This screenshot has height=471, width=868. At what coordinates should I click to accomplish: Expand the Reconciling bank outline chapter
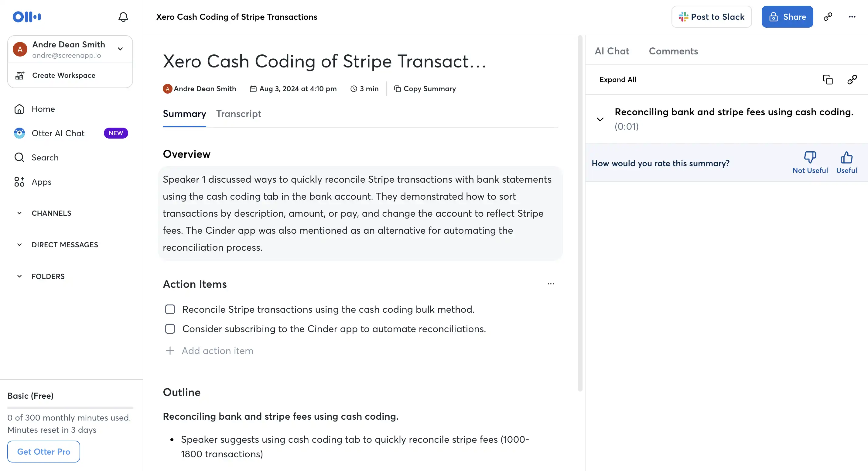point(600,119)
